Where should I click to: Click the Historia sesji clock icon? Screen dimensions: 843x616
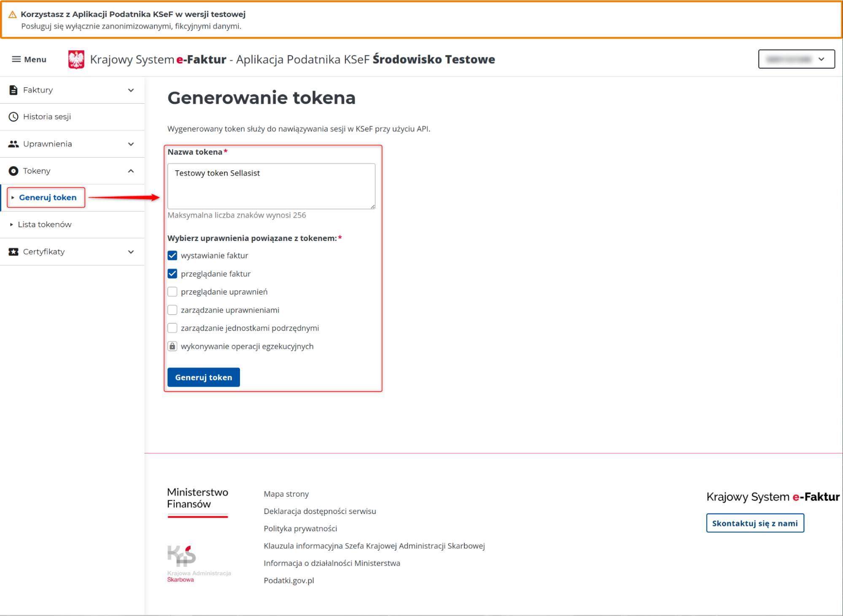tap(13, 117)
